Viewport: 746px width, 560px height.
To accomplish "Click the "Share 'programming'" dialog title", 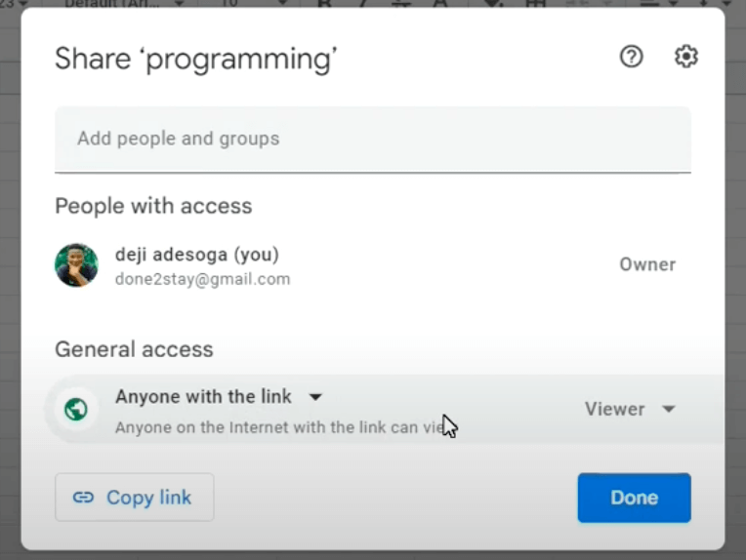I will [196, 59].
